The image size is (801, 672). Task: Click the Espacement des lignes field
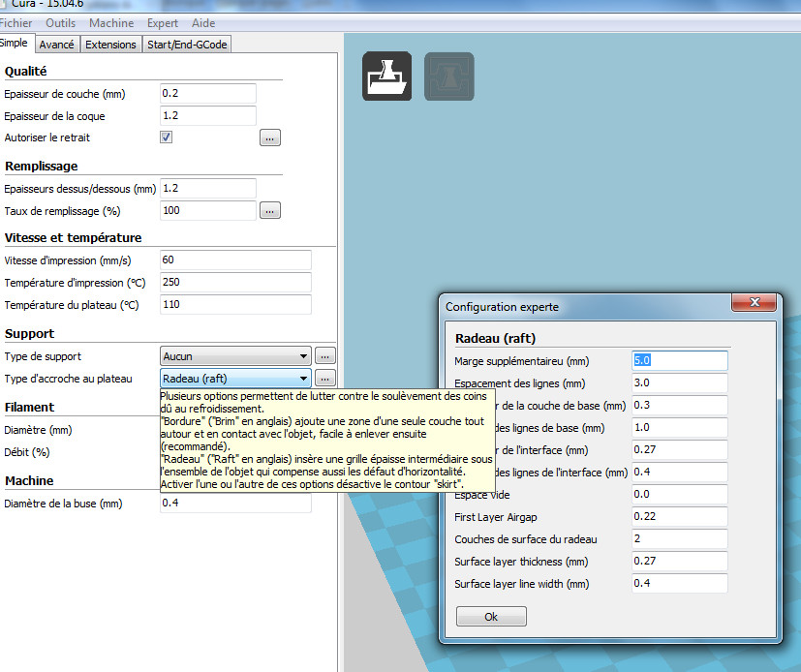coord(679,383)
